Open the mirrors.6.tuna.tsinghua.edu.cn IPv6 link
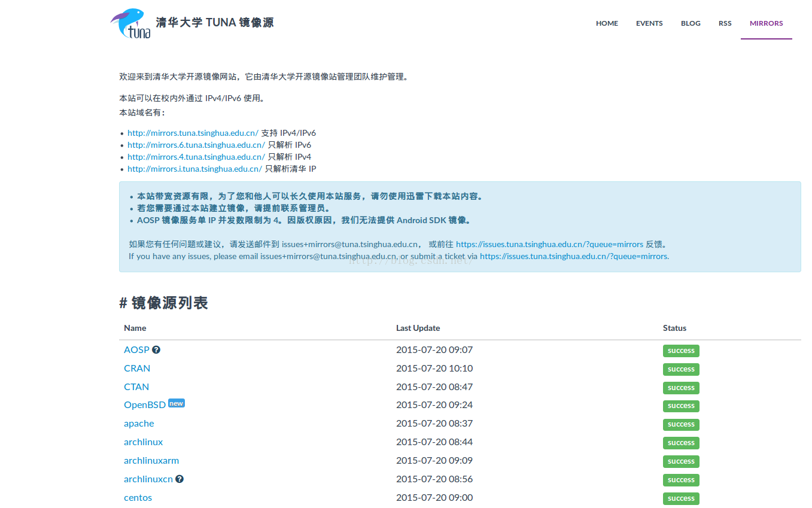This screenshot has width=812, height=508. [x=196, y=145]
